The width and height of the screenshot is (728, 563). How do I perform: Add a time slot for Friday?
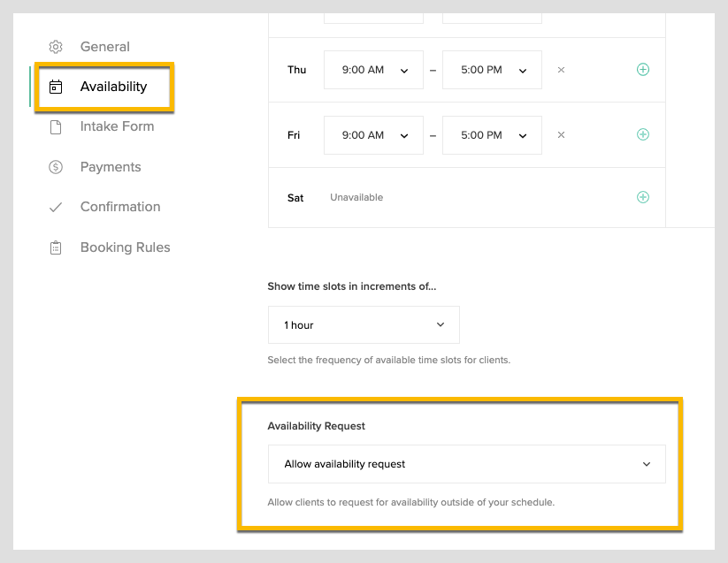[x=643, y=135]
